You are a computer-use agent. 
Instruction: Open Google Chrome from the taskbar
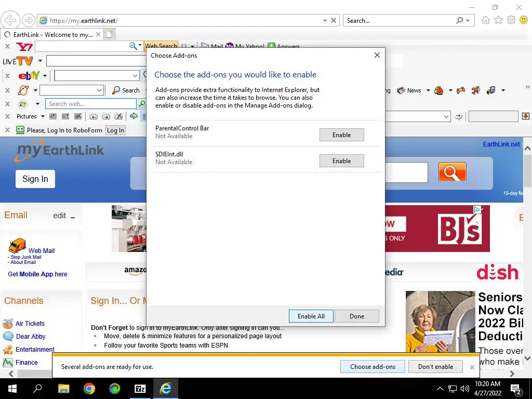[x=89, y=389]
